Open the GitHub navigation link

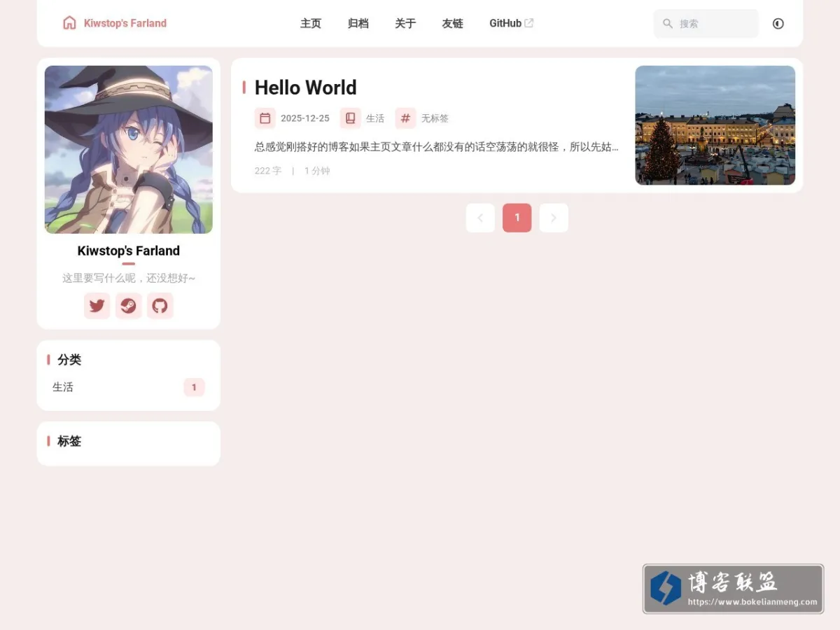511,23
